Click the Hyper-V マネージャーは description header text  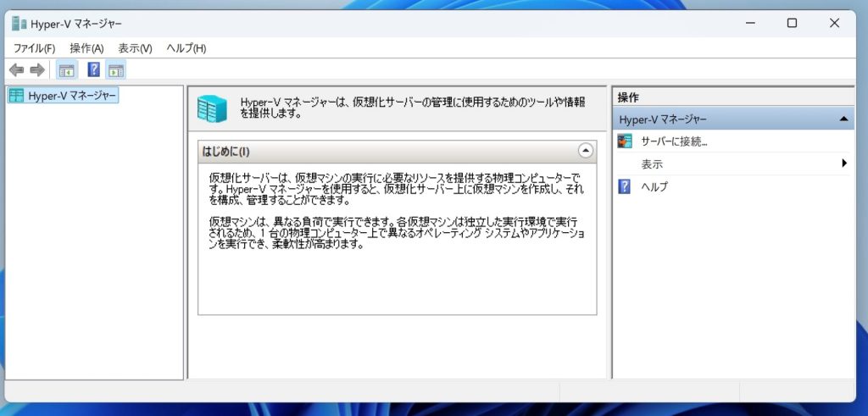(413, 108)
